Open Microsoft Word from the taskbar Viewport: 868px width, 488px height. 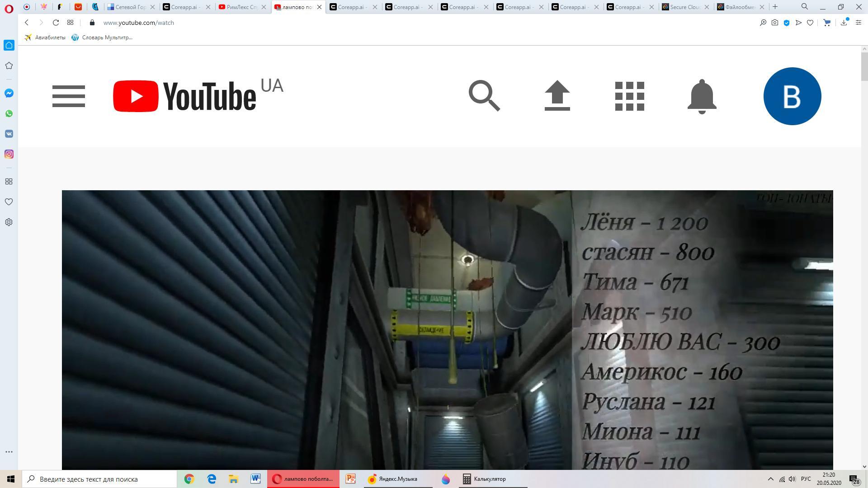pyautogui.click(x=255, y=479)
